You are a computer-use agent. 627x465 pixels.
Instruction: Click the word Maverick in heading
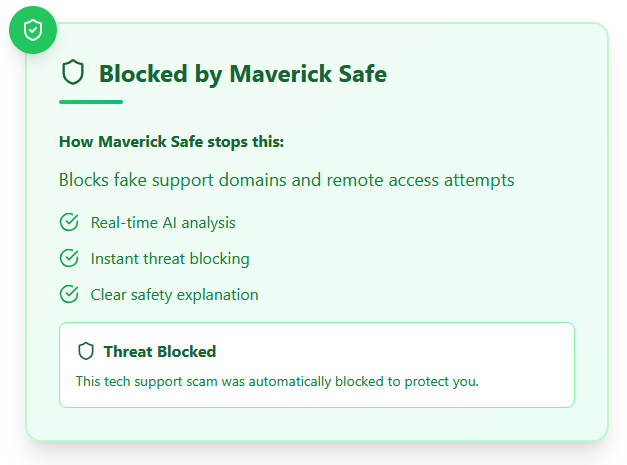(280, 74)
